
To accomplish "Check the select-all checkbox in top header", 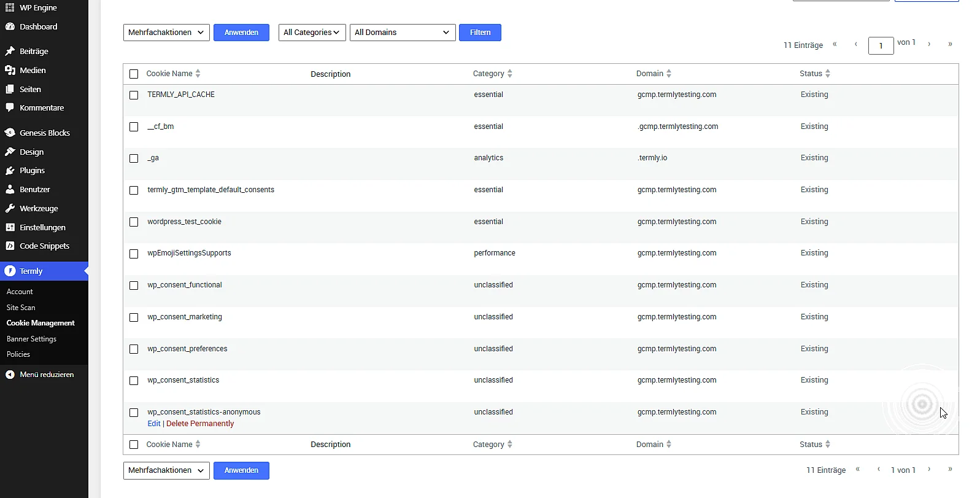I will click(x=134, y=74).
